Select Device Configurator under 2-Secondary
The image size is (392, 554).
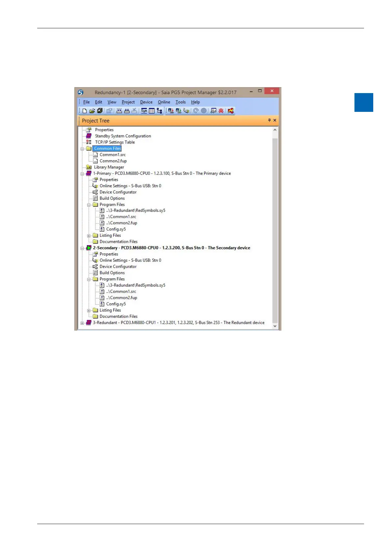click(x=118, y=266)
